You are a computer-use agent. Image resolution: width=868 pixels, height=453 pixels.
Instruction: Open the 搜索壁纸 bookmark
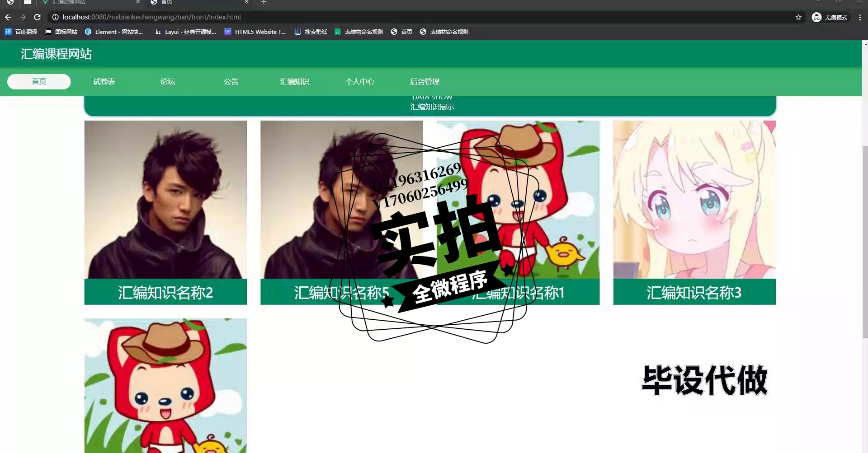tap(311, 32)
